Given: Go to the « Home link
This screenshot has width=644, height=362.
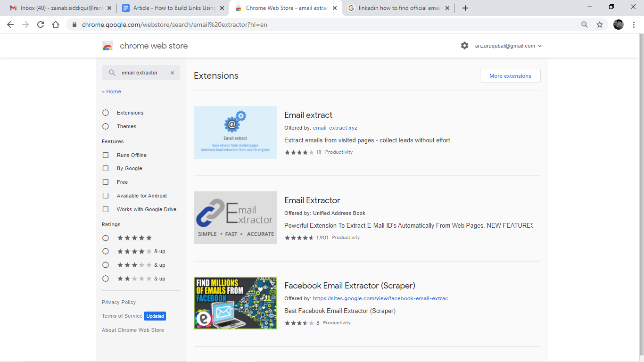Looking at the screenshot, I should tap(111, 91).
